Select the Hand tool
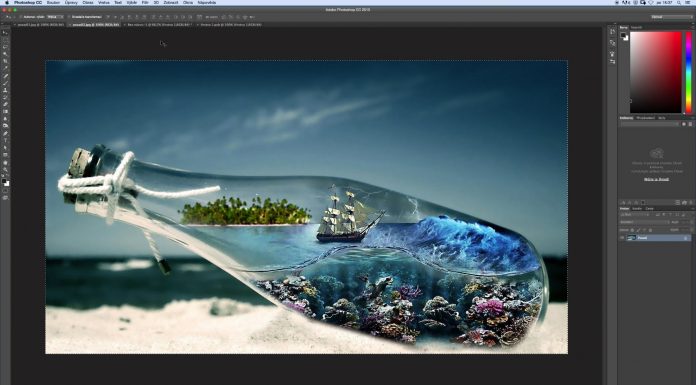The height and width of the screenshot is (385, 696). click(x=5, y=162)
